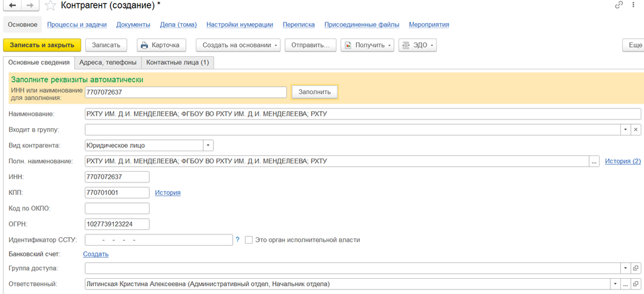This screenshot has height=294, width=644.
Task: Open the Группа доступа record icon
Action: (x=635, y=268)
